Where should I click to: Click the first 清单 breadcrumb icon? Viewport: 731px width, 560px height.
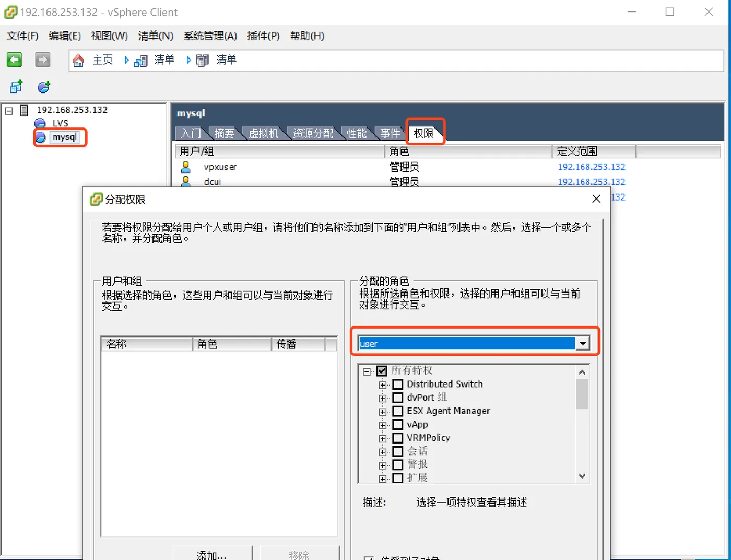(141, 61)
